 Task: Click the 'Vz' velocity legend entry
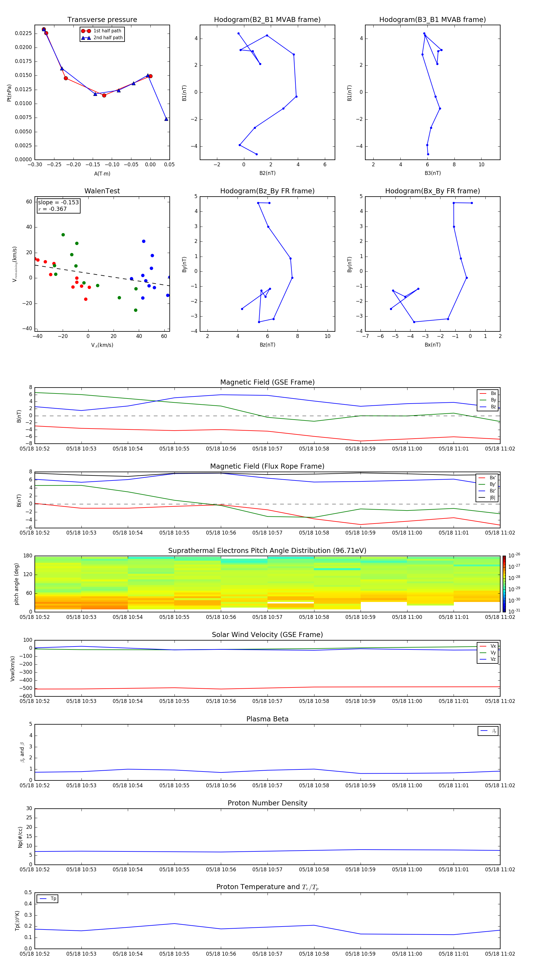[488, 659]
